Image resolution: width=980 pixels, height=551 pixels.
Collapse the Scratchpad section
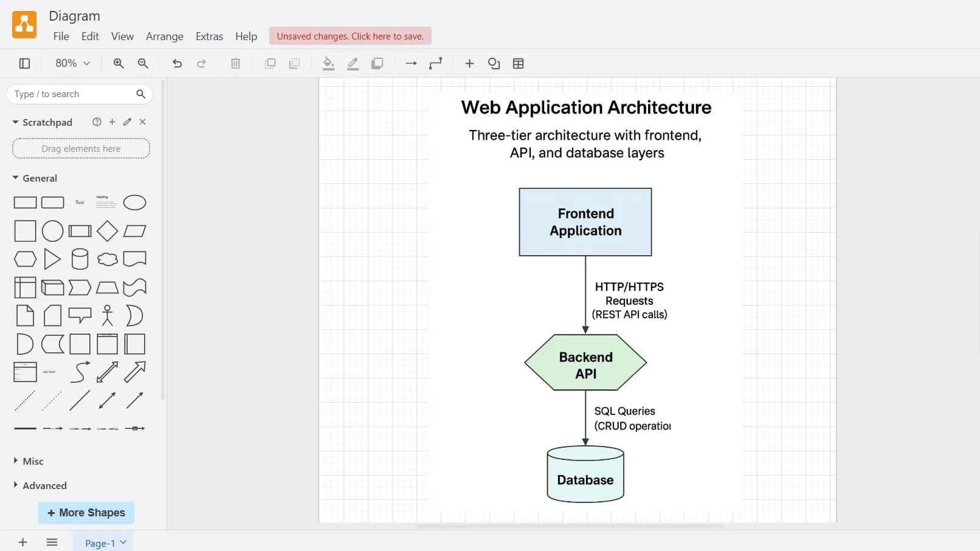coord(15,122)
